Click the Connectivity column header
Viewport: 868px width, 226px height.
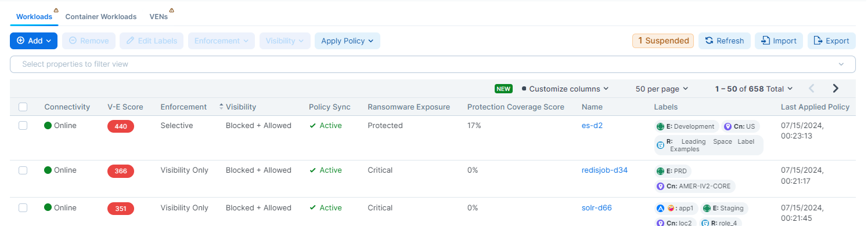(67, 107)
